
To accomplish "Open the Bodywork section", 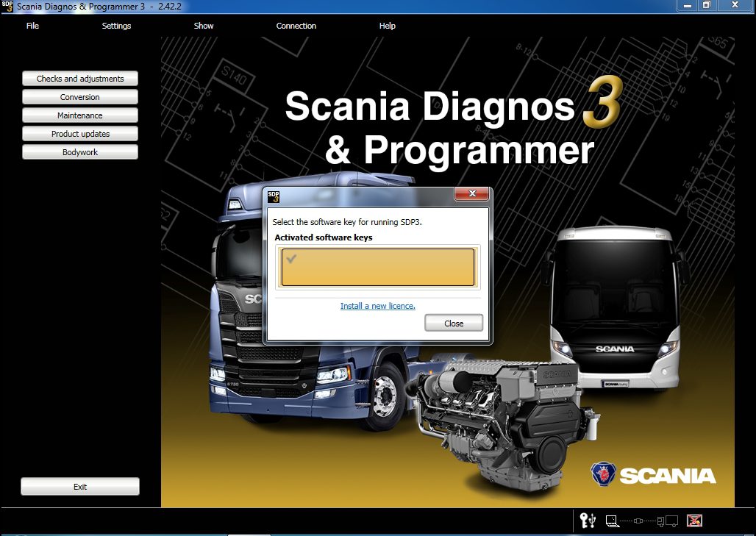I will click(x=79, y=151).
